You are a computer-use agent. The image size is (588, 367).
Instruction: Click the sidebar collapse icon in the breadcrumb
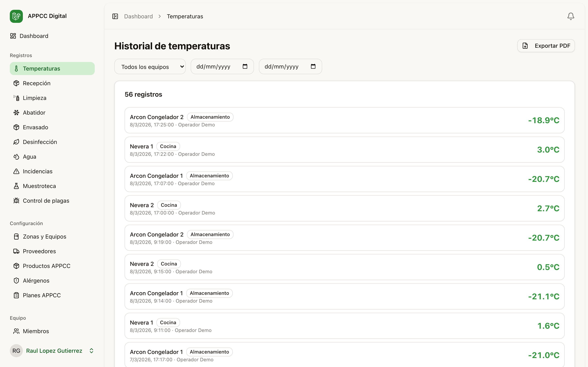click(115, 16)
